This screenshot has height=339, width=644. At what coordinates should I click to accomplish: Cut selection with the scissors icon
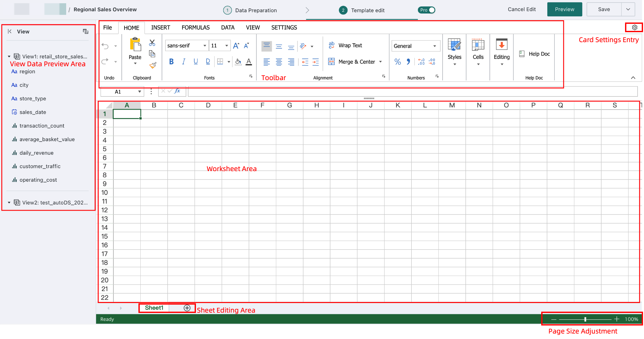click(152, 42)
